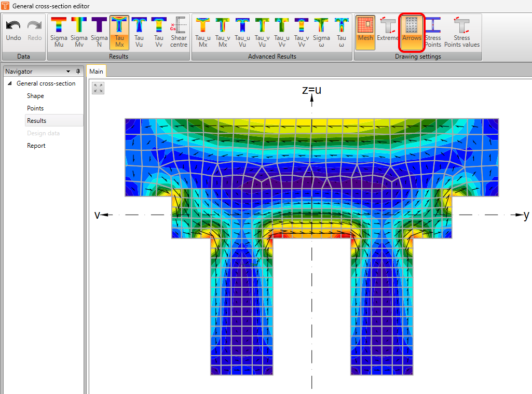Open Tau_u Vu advanced result
This screenshot has width=532, height=394.
(242, 32)
